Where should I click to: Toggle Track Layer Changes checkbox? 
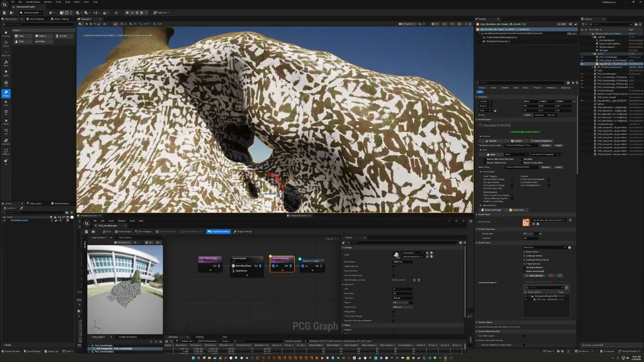click(393, 316)
